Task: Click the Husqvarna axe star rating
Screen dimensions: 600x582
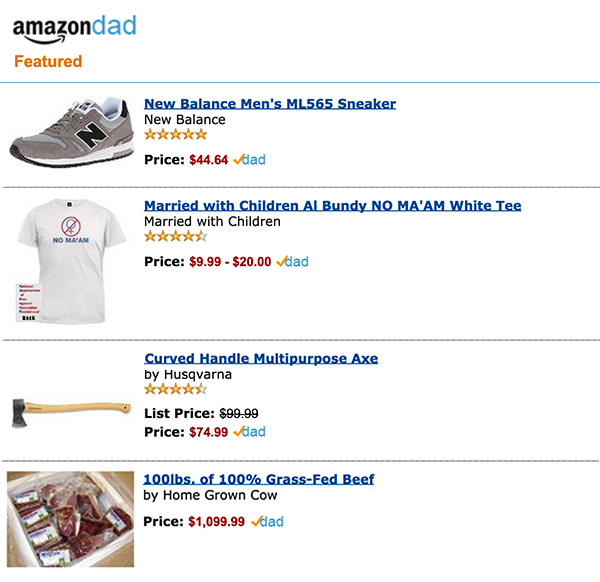Action: point(175,389)
